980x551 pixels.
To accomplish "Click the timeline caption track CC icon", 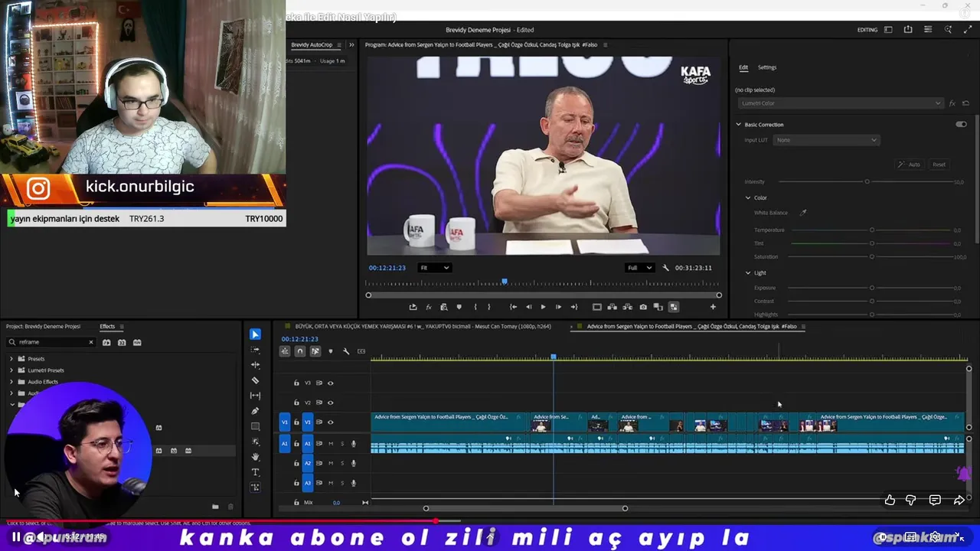I will coord(361,351).
